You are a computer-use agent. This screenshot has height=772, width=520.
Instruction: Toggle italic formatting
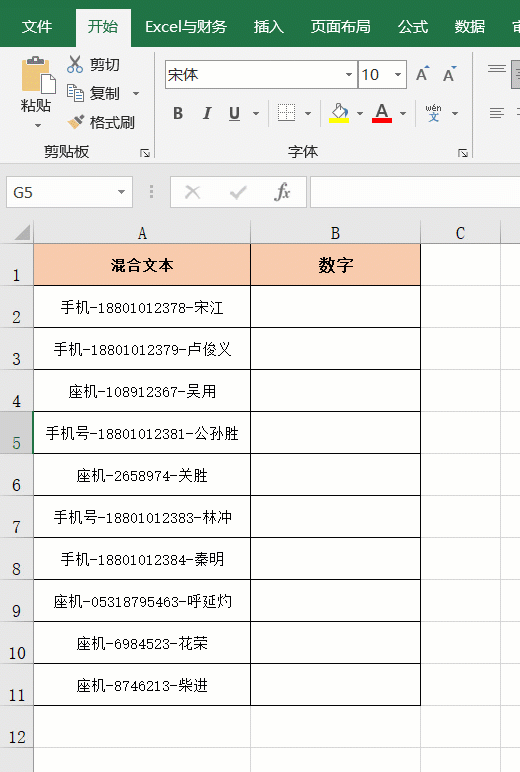point(207,113)
